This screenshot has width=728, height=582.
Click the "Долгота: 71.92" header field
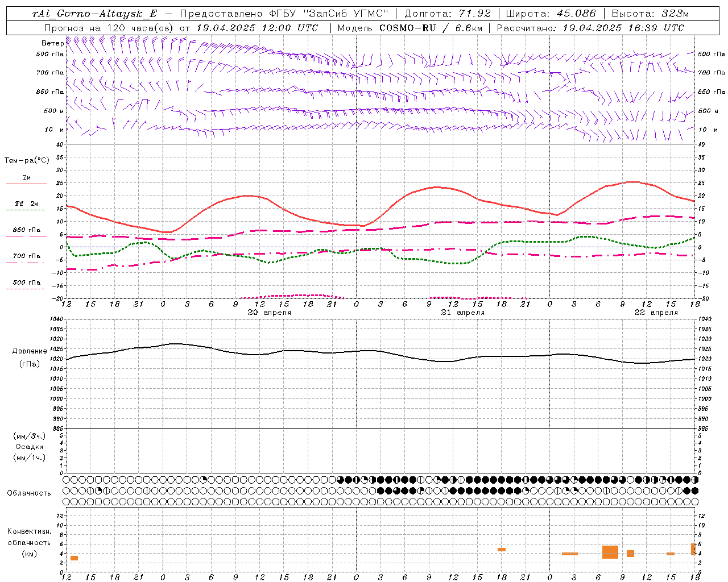pyautogui.click(x=448, y=14)
